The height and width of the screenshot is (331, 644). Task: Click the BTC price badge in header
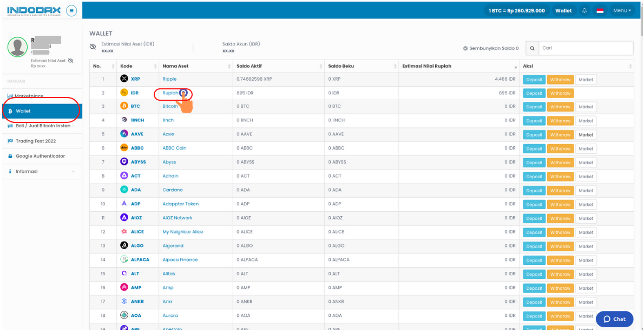[x=517, y=11]
